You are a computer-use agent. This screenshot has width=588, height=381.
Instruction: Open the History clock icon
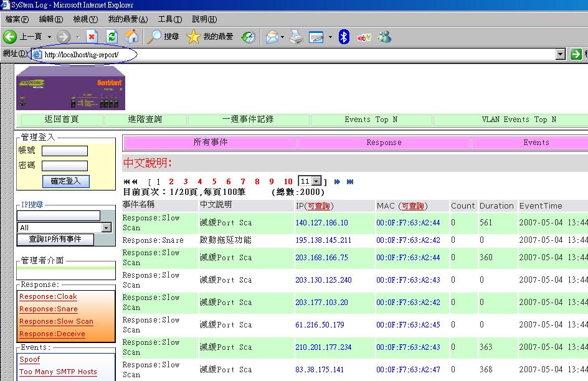click(249, 37)
